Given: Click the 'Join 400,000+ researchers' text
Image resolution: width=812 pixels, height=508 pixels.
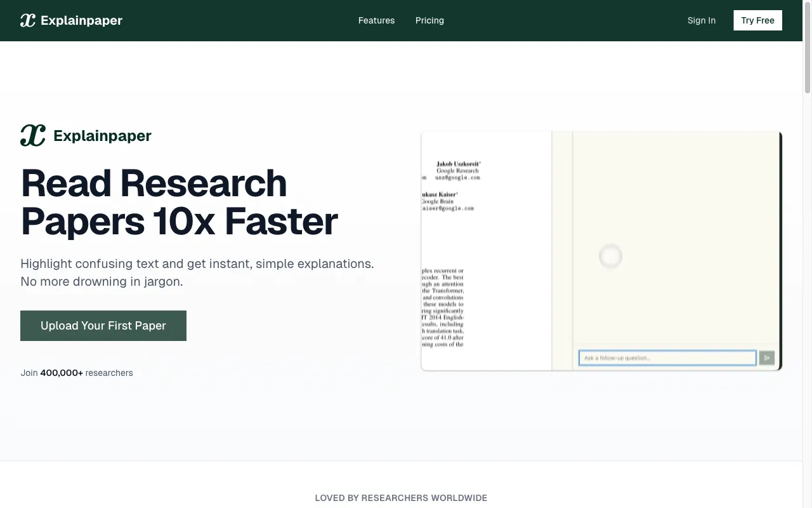Looking at the screenshot, I should click(x=77, y=373).
